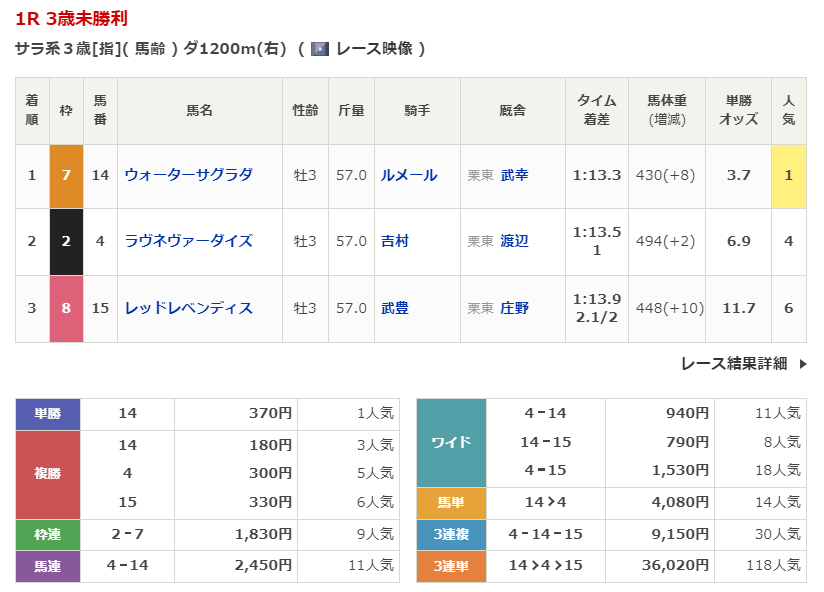Click the orange frame 7 swatch
This screenshot has height=592, width=824.
(66, 175)
